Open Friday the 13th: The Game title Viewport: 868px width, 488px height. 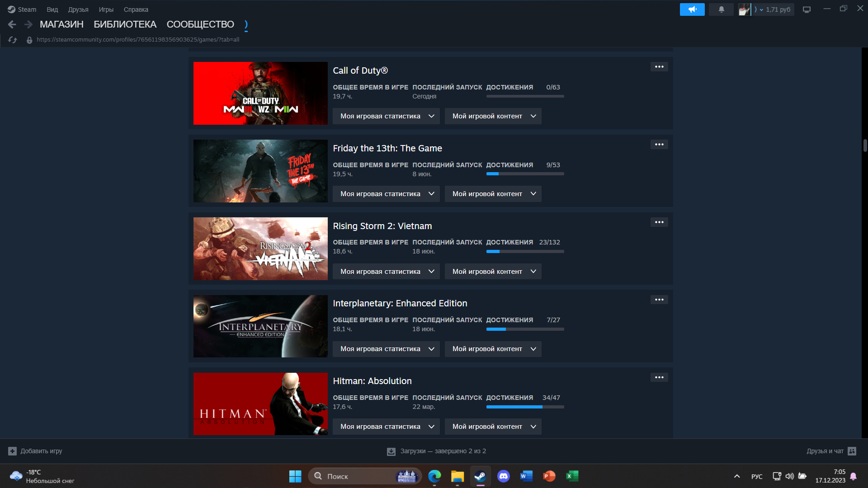tap(387, 148)
